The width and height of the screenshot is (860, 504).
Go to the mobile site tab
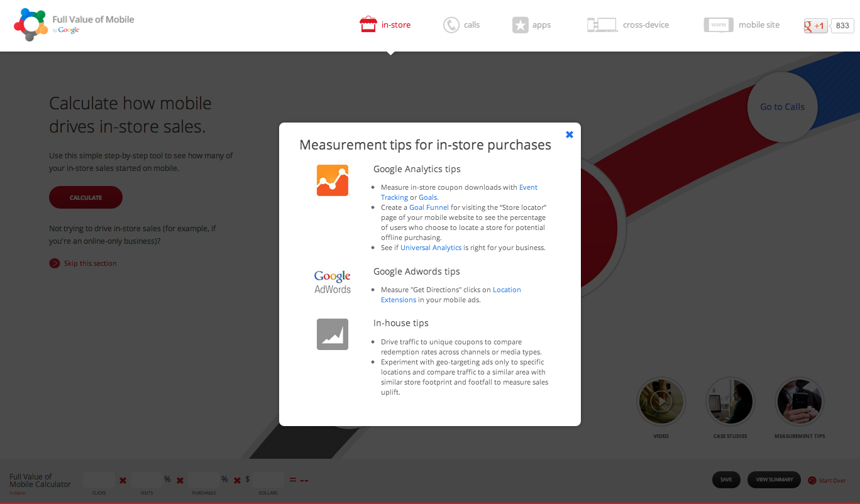[742, 25]
